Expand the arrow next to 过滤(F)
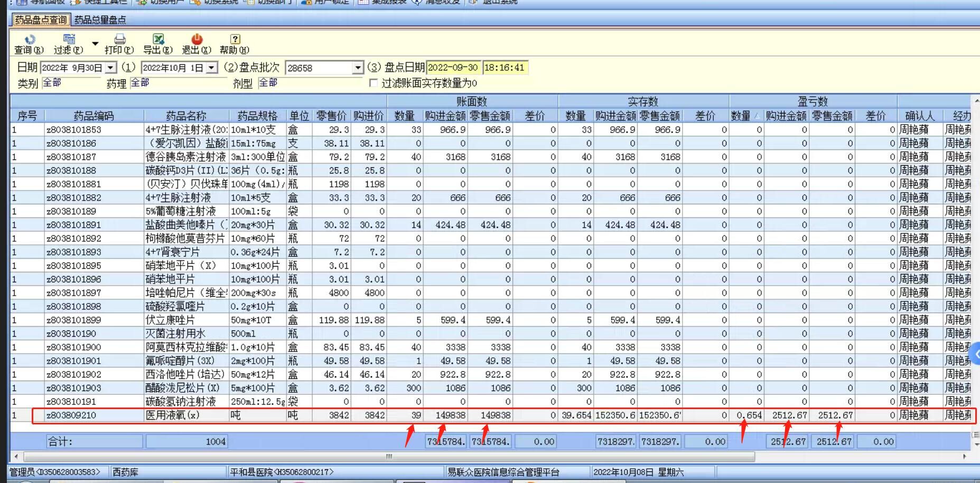Viewport: 980px width, 483px height. [x=95, y=44]
